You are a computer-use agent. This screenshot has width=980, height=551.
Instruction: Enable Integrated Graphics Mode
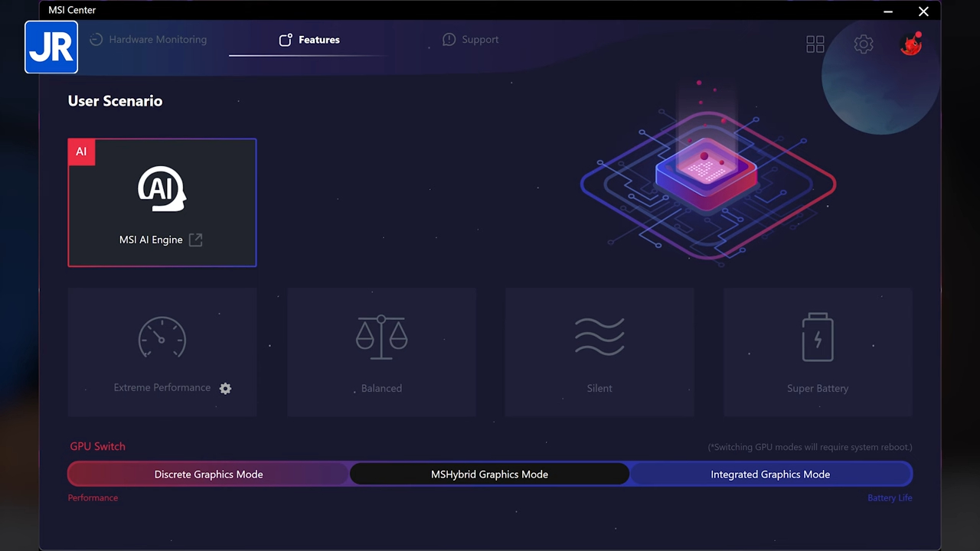[x=770, y=474]
